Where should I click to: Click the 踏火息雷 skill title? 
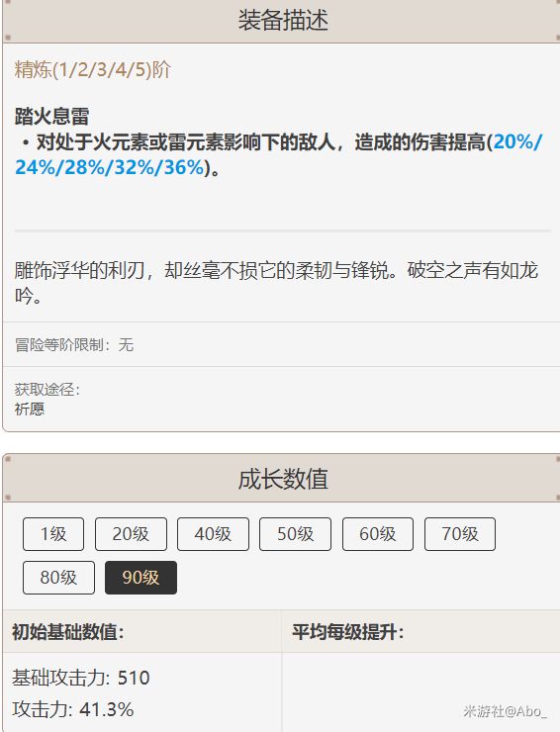tap(51, 117)
